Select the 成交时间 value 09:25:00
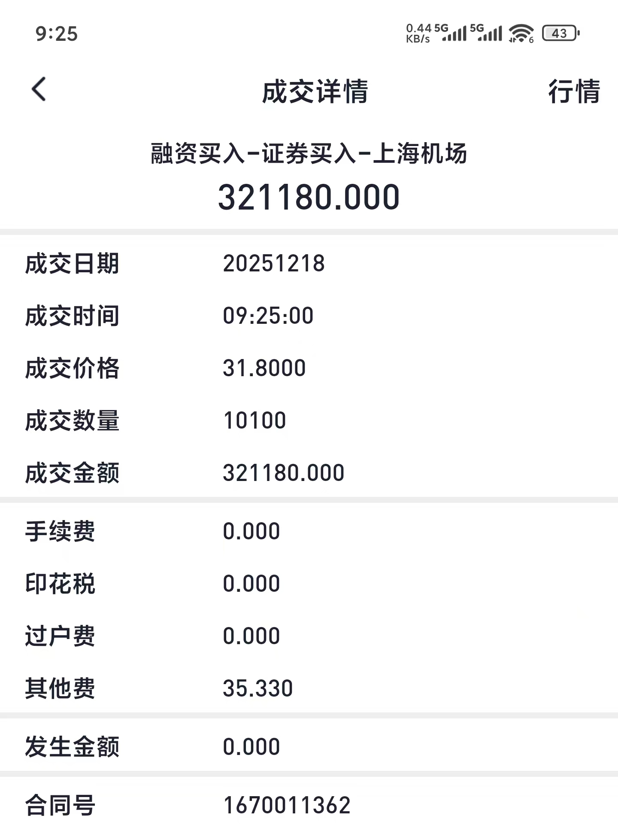Image resolution: width=618 pixels, height=840 pixels. [x=268, y=316]
